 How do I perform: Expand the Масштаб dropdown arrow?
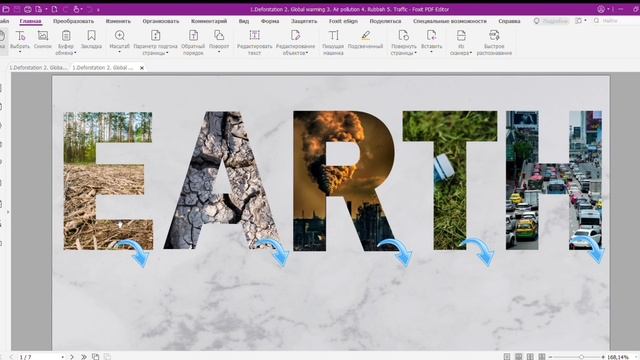click(120, 52)
